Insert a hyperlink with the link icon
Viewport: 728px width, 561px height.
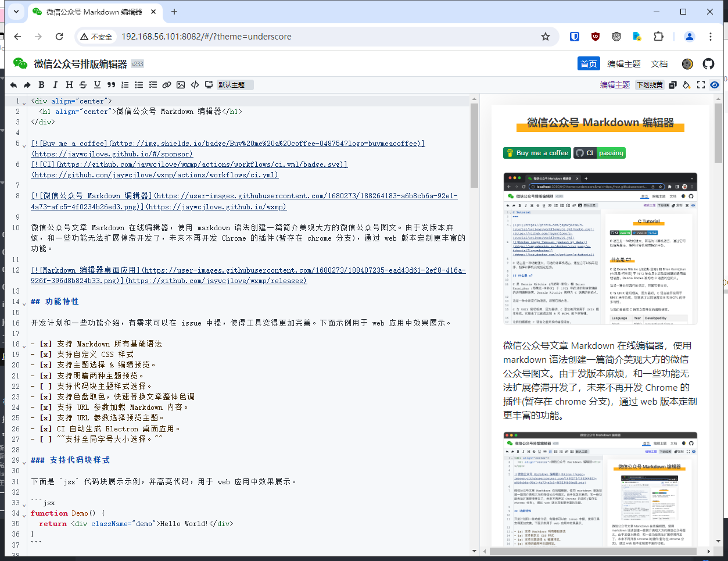pyautogui.click(x=167, y=85)
